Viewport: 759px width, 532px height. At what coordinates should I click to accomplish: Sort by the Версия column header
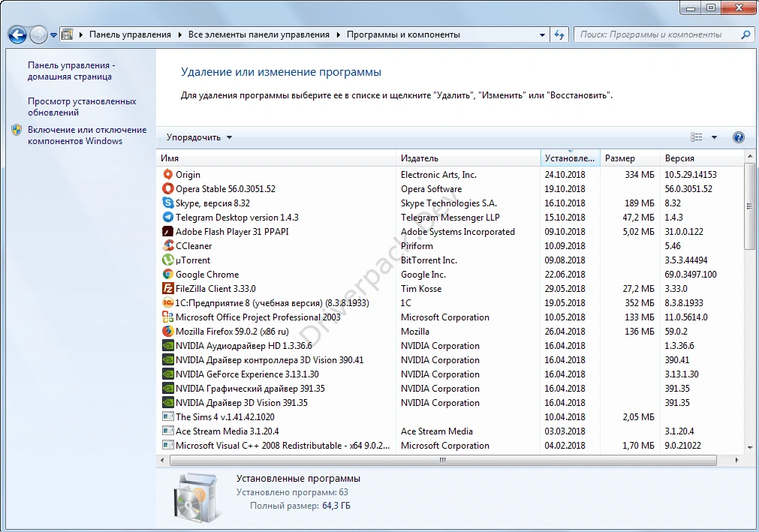click(x=702, y=158)
